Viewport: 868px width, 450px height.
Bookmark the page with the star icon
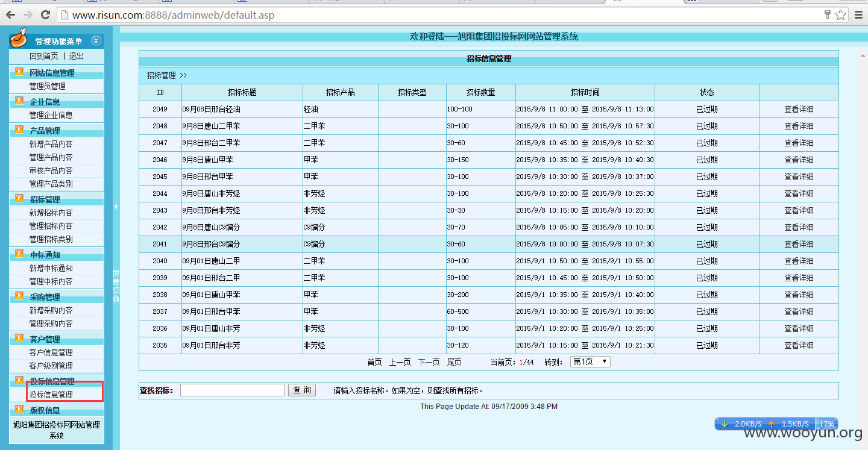pyautogui.click(x=840, y=15)
